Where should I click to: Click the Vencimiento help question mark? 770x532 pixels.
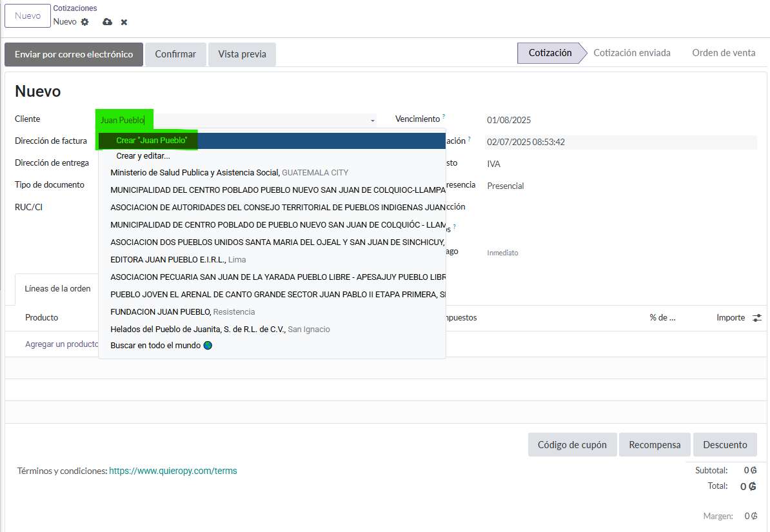click(x=444, y=117)
